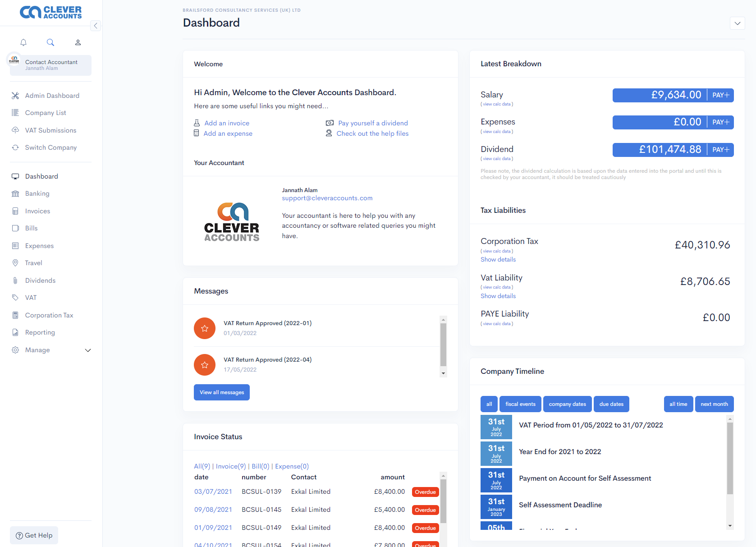Select the Dividends sidebar item
Image resolution: width=756 pixels, height=547 pixels.
point(40,280)
